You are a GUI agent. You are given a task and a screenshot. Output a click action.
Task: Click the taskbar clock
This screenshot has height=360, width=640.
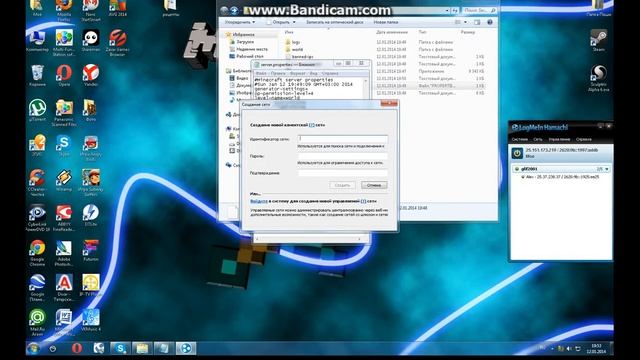(x=596, y=349)
